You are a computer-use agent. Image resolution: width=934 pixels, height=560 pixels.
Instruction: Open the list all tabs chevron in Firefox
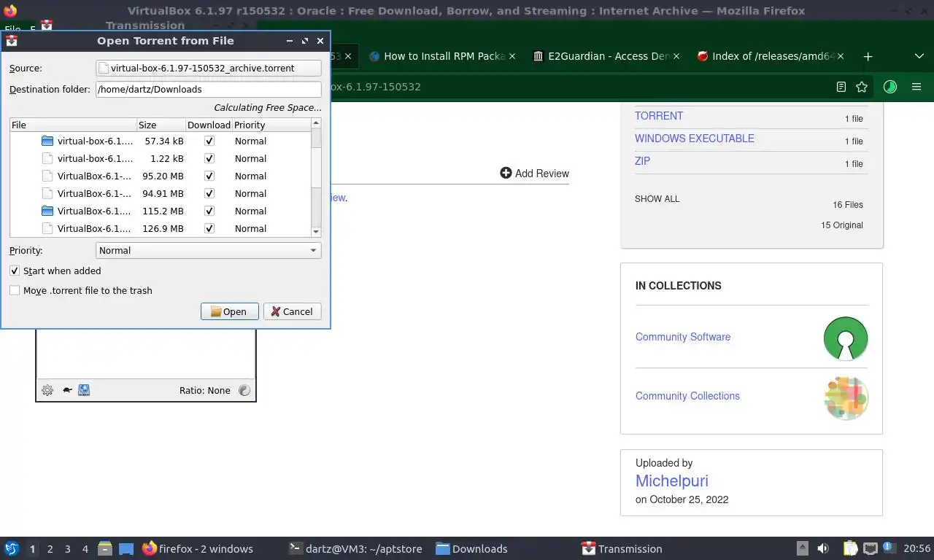click(919, 56)
